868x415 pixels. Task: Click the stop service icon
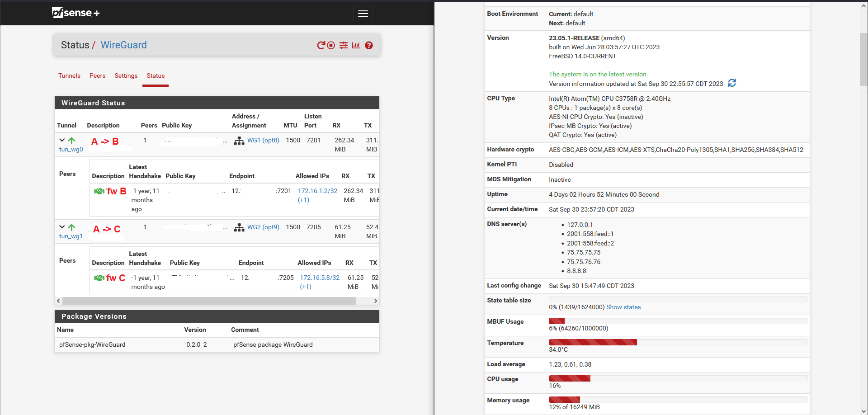click(331, 45)
